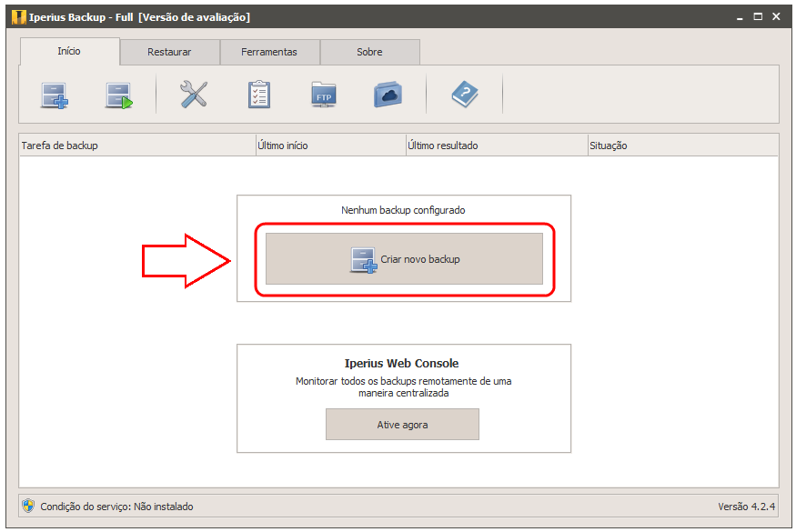The height and width of the screenshot is (532, 796).
Task: Click the 'Versão 4.2.4' status bar text
Action: pyautogui.click(x=746, y=507)
